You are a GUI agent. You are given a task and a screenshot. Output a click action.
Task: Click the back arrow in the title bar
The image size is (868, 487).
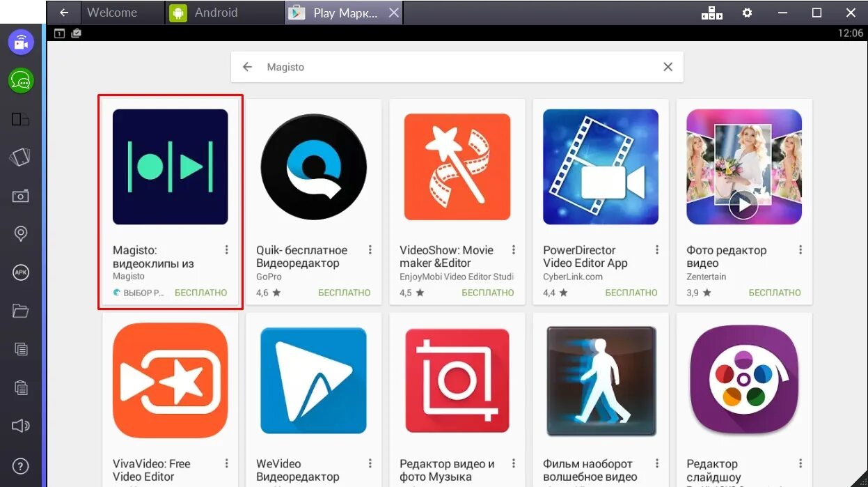click(64, 13)
